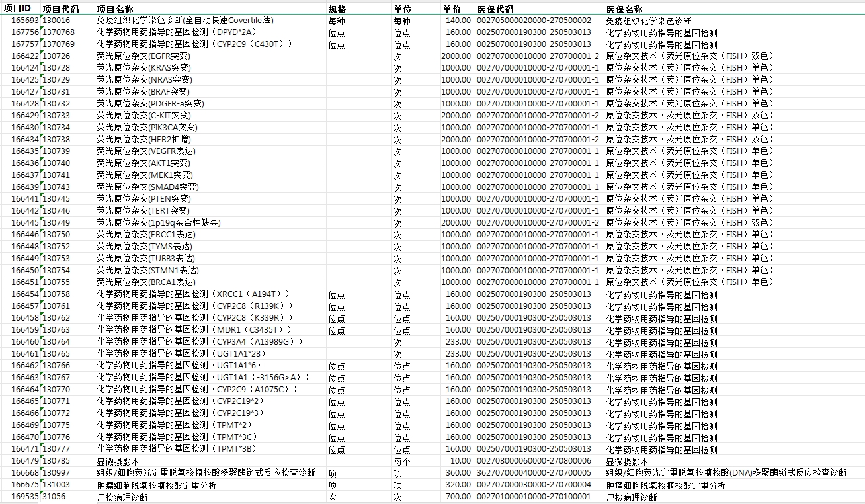
Task: Select 荧光原位杂交(VEGFR表达) cell
Action: click(146, 151)
